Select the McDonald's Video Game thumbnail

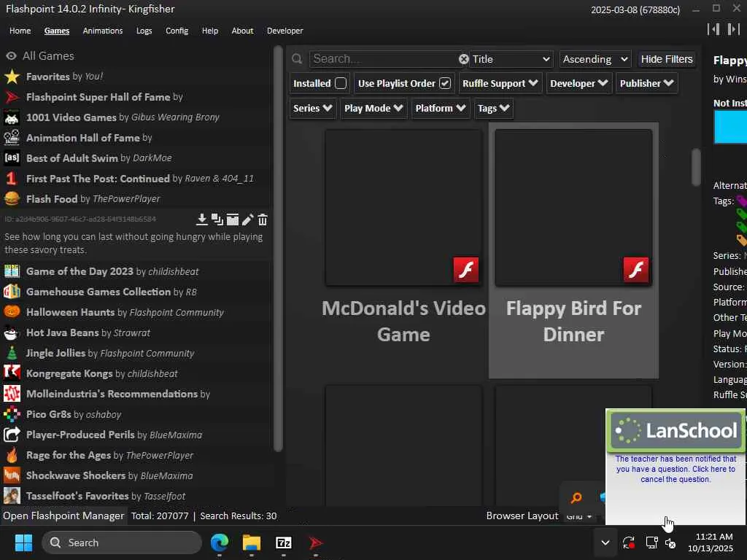(403, 208)
